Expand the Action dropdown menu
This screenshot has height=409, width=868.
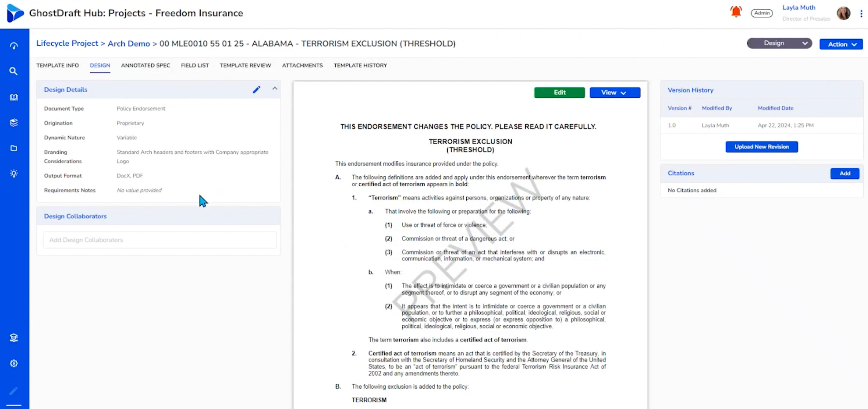[841, 44]
